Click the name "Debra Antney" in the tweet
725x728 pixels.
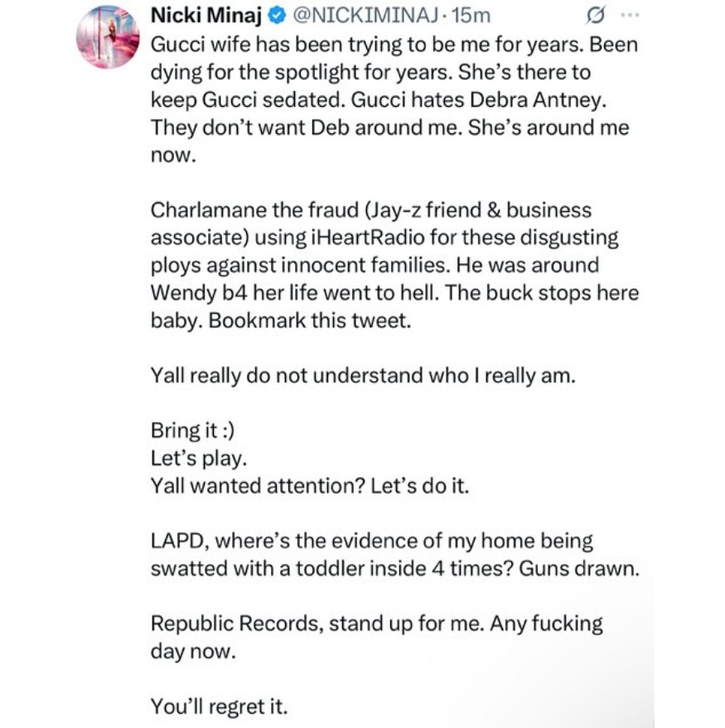coord(531,99)
